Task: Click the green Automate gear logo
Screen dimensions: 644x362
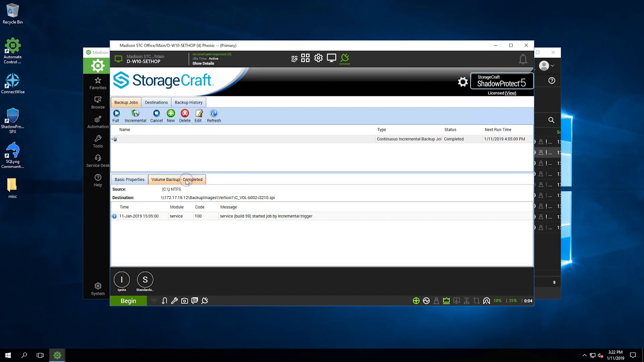Action: click(98, 65)
